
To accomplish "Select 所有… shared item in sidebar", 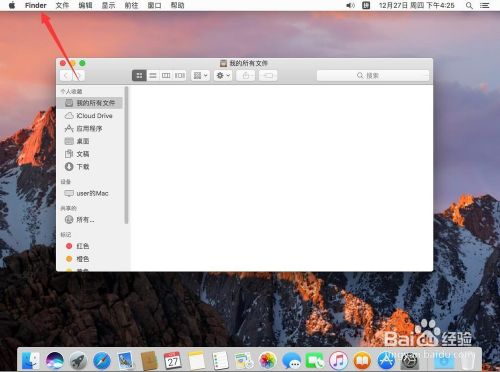I will (90, 220).
